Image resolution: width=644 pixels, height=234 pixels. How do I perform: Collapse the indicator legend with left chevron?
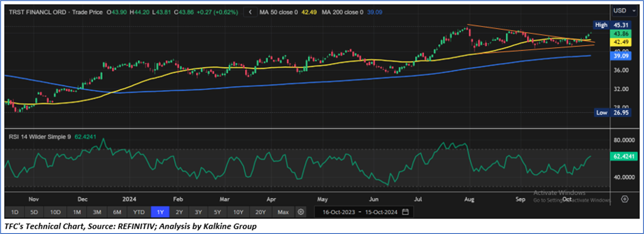click(x=251, y=12)
